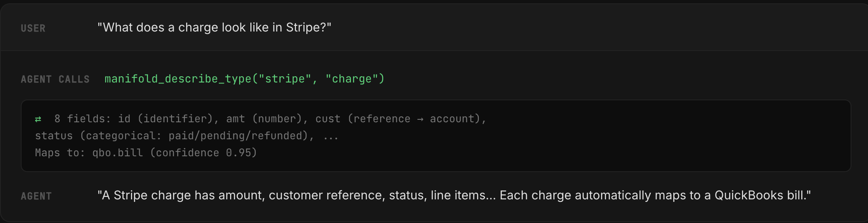
Task: Click the qbo.bill mapping target
Action: (x=117, y=153)
